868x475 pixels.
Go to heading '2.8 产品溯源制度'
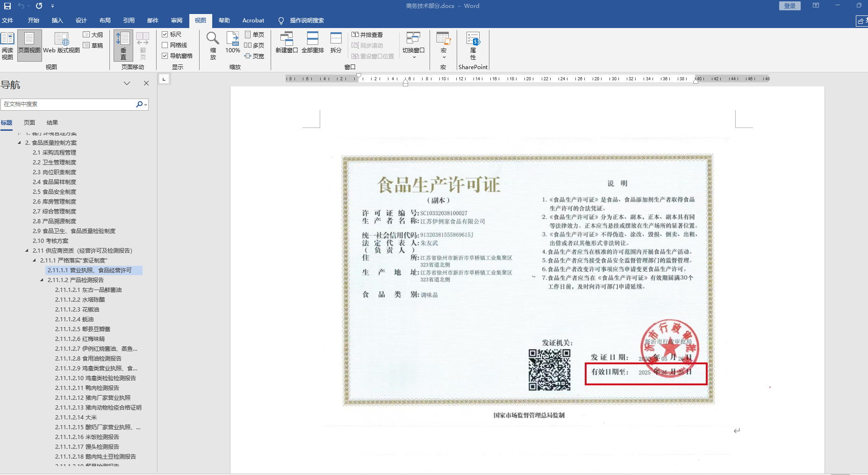coord(54,221)
